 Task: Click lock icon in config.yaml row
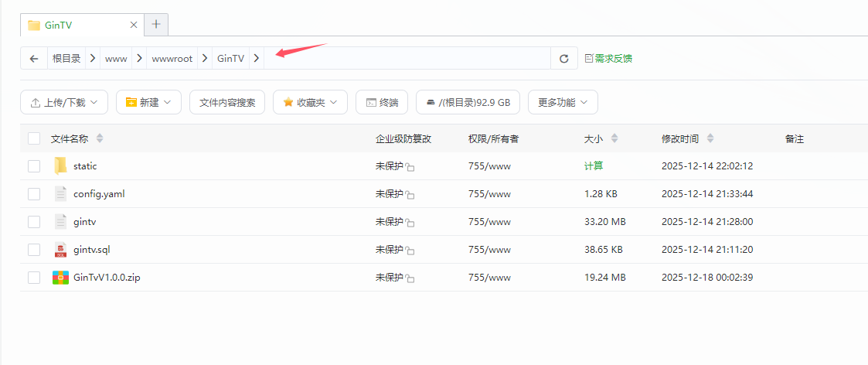(x=410, y=195)
